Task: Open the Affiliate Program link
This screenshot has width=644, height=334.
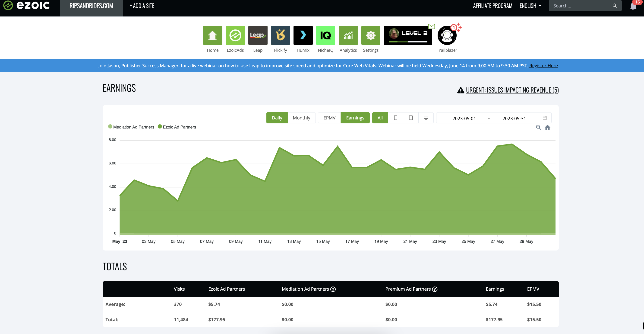Action: (x=492, y=6)
